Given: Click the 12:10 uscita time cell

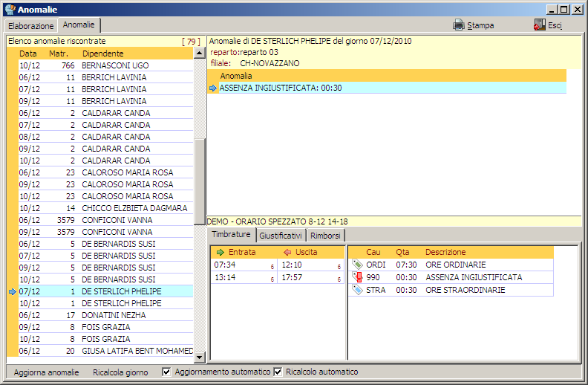Looking at the screenshot, I should [310, 265].
